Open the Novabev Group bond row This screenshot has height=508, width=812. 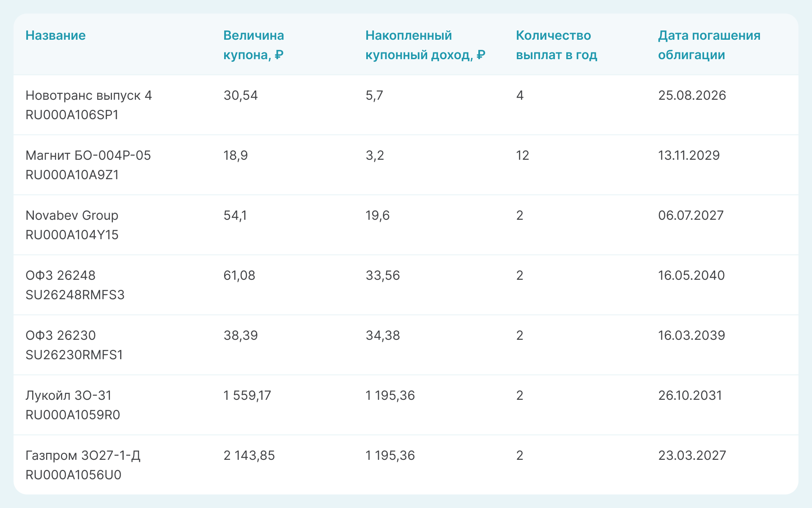pyautogui.click(x=72, y=216)
